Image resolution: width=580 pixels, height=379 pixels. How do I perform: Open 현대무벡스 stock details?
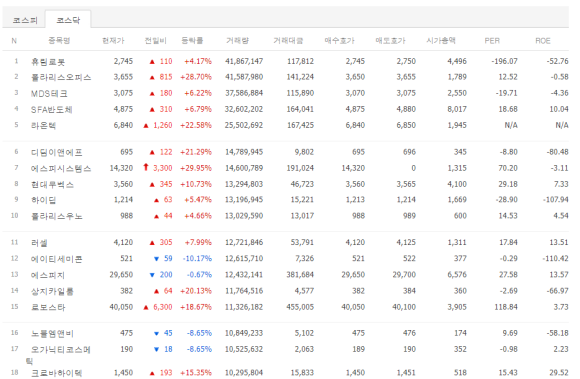pos(52,185)
